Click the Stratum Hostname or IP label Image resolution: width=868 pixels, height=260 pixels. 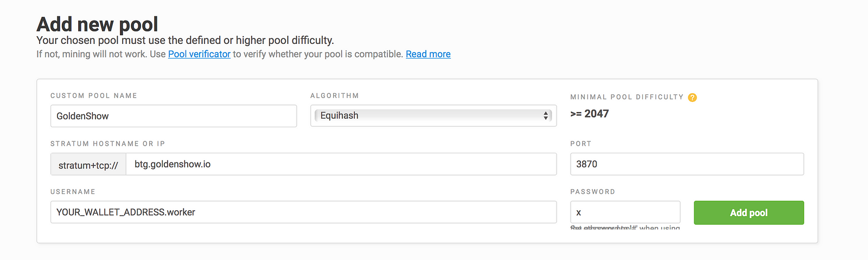(x=107, y=144)
